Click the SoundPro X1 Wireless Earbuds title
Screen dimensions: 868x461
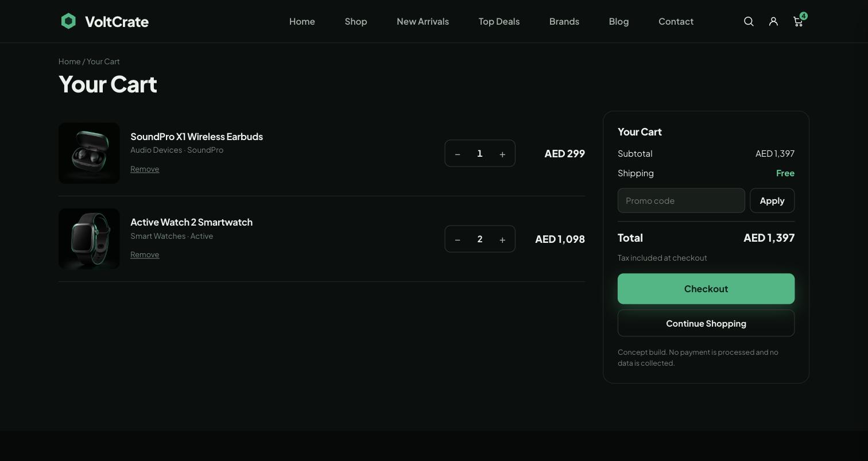[196, 137]
